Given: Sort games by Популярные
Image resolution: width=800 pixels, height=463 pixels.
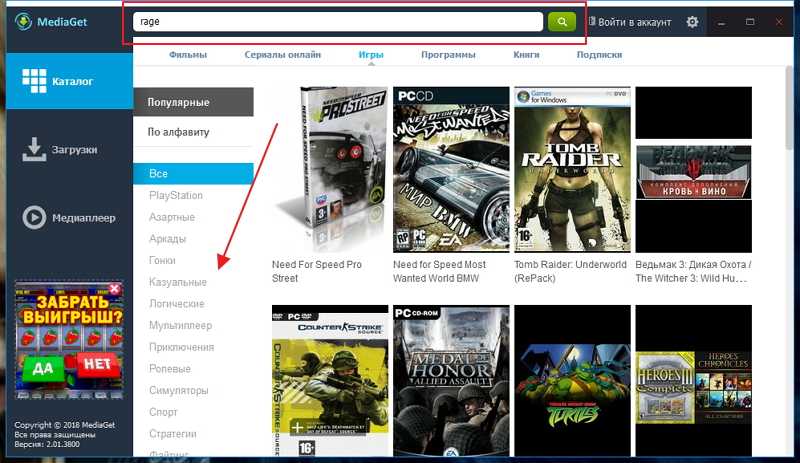Looking at the screenshot, I should [x=193, y=102].
